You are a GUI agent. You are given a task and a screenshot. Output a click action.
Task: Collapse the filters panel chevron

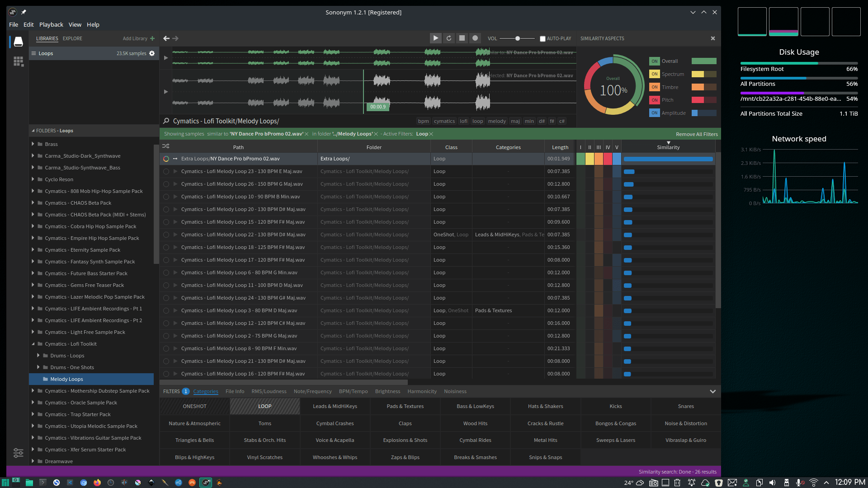coord(712,391)
